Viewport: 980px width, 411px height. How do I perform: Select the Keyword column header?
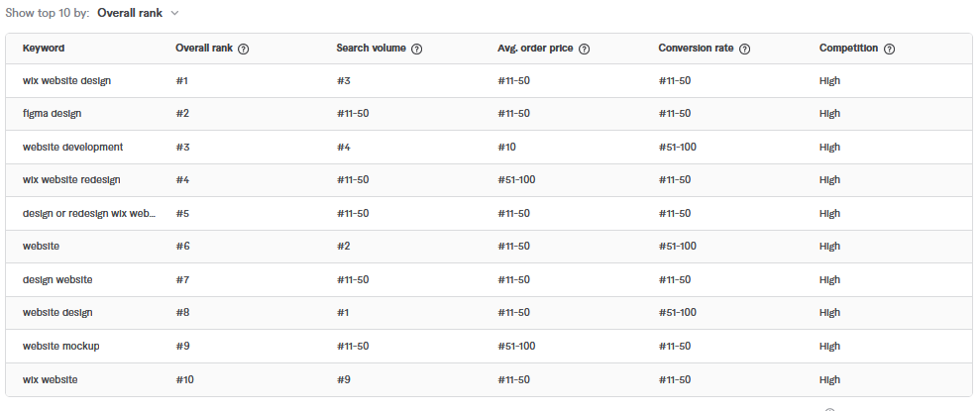click(44, 49)
